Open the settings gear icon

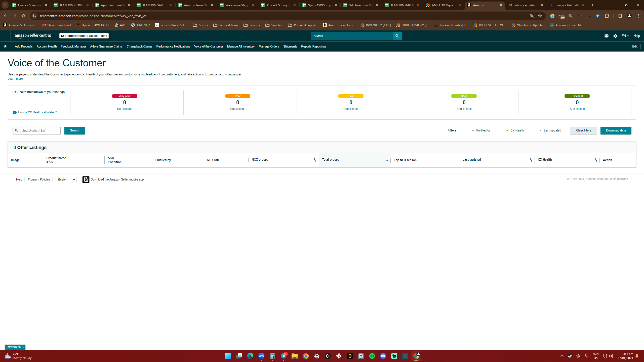[x=615, y=36]
